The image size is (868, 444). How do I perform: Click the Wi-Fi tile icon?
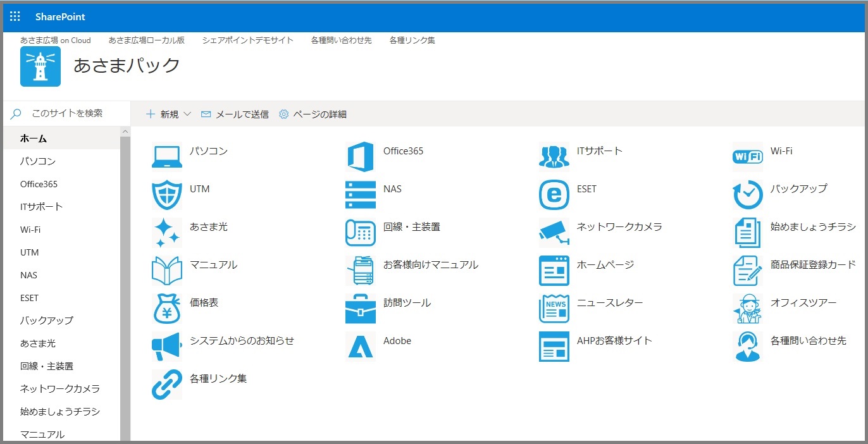tap(748, 157)
